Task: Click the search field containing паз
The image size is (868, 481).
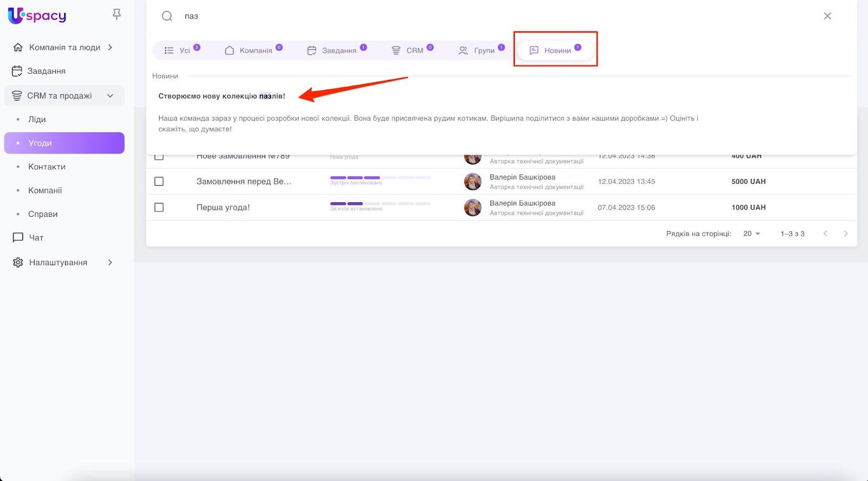Action: pyautogui.click(x=499, y=16)
